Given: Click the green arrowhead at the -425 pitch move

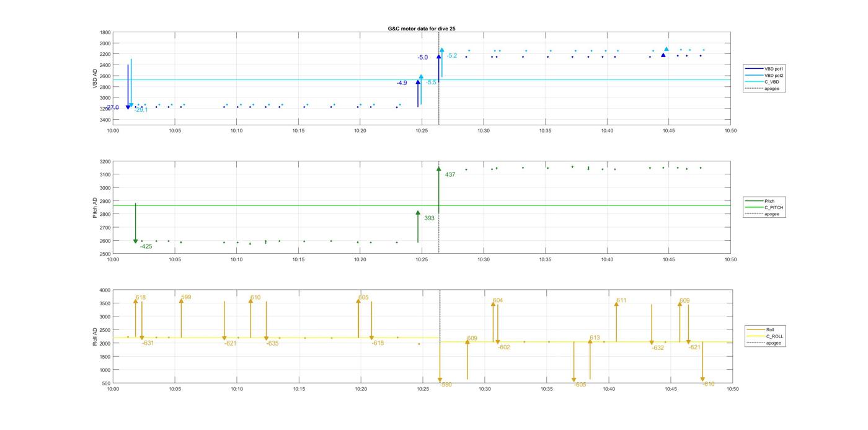Looking at the screenshot, I should click(136, 241).
